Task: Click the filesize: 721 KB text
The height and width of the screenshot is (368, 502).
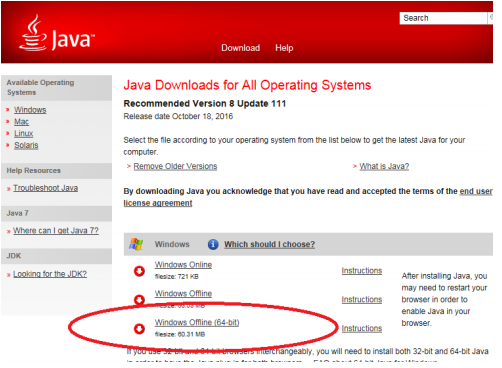Action: (177, 276)
